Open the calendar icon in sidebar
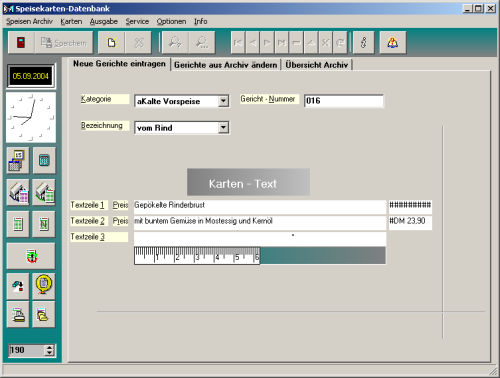 point(18,160)
